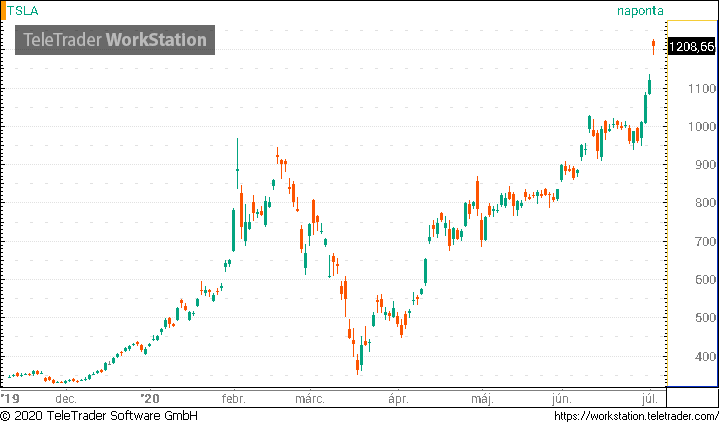Click the 500 price axis label
Screen dimensions: 719x425
click(x=705, y=317)
